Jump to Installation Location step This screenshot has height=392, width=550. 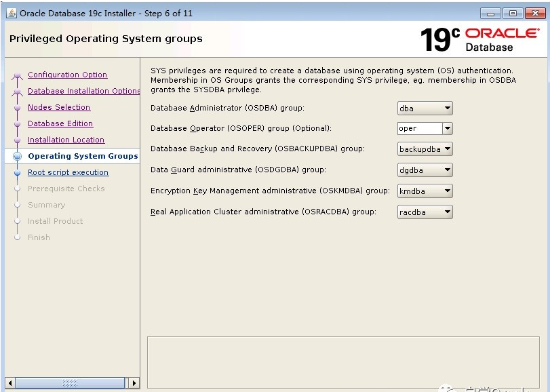[x=66, y=140]
